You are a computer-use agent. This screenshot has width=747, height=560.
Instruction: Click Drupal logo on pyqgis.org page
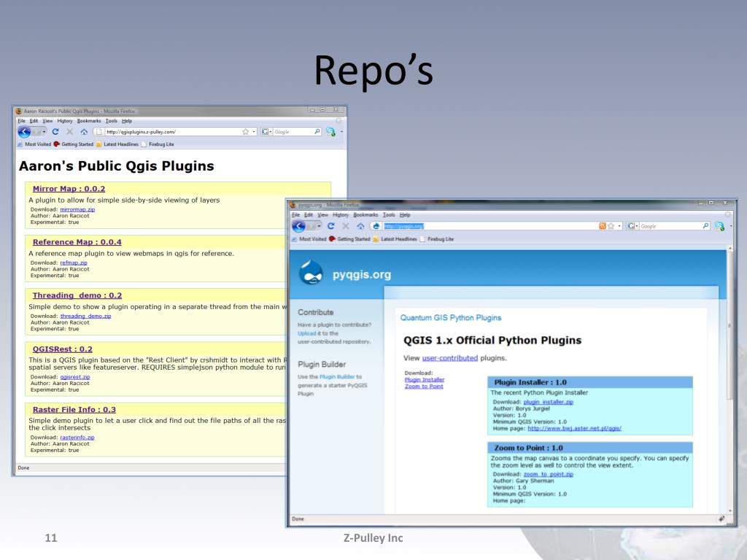tap(311, 273)
